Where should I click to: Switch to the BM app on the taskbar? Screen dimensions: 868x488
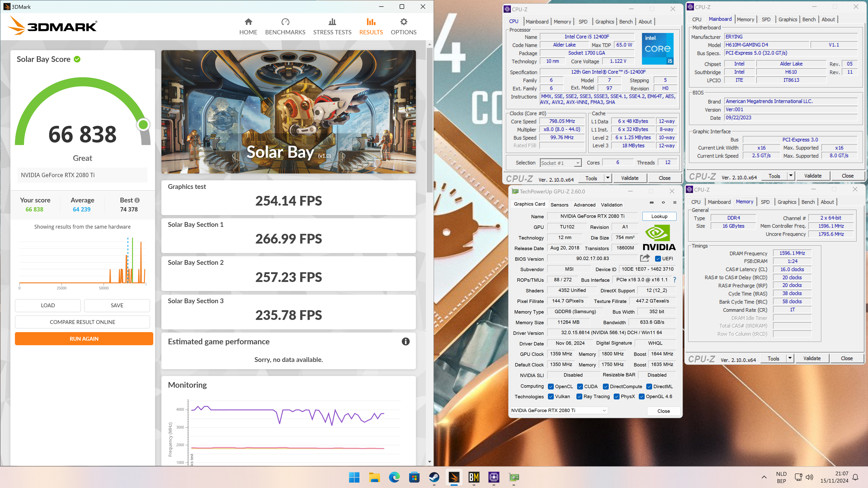pyautogui.click(x=474, y=477)
